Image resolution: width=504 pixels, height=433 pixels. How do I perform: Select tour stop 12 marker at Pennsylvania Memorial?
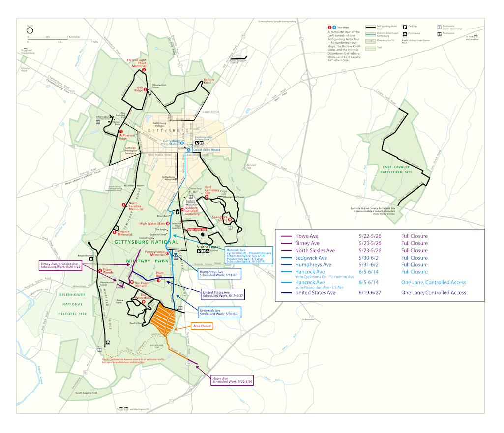(x=167, y=254)
